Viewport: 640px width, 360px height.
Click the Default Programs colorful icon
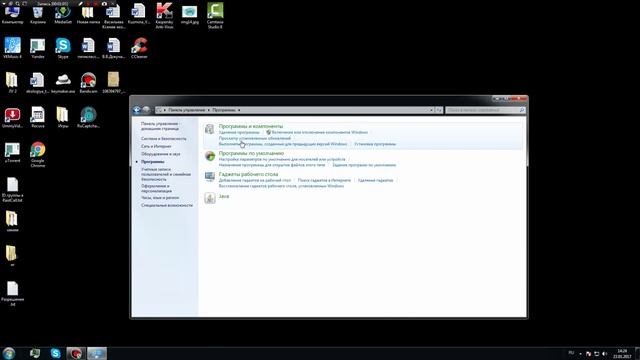tap(210, 156)
